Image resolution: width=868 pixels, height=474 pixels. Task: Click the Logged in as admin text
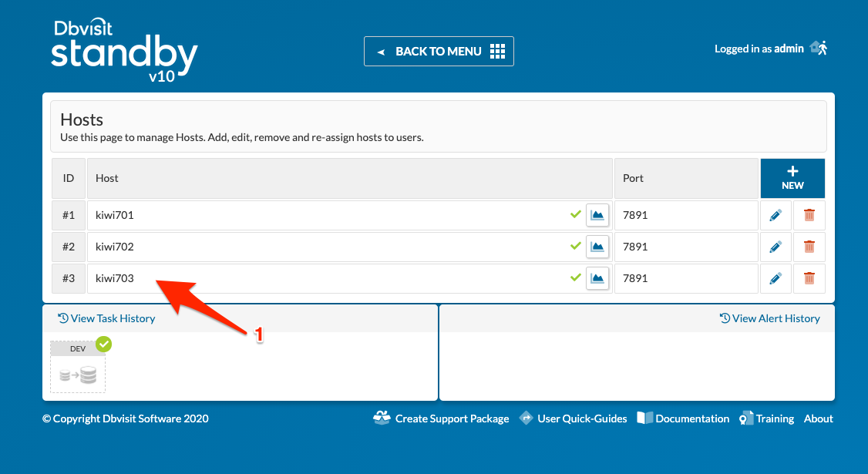click(759, 49)
